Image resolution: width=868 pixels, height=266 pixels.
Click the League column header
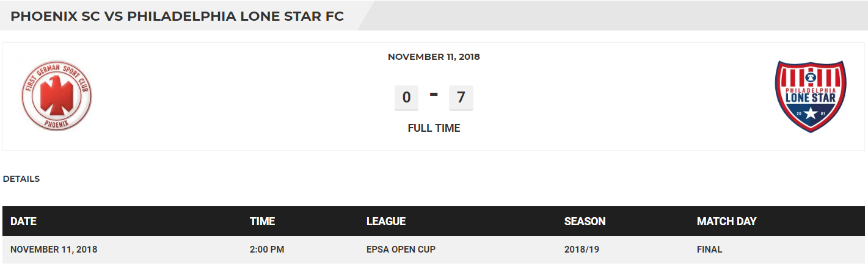coord(386,221)
